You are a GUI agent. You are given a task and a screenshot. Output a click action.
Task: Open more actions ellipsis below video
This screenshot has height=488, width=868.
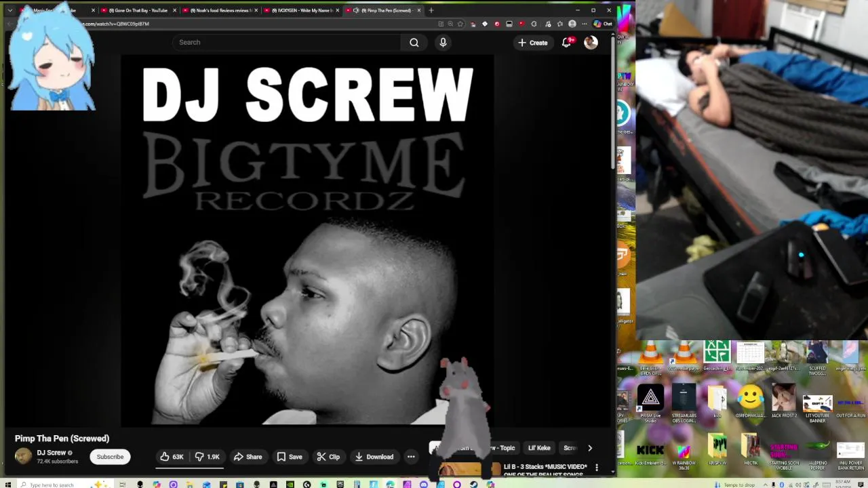coord(411,457)
